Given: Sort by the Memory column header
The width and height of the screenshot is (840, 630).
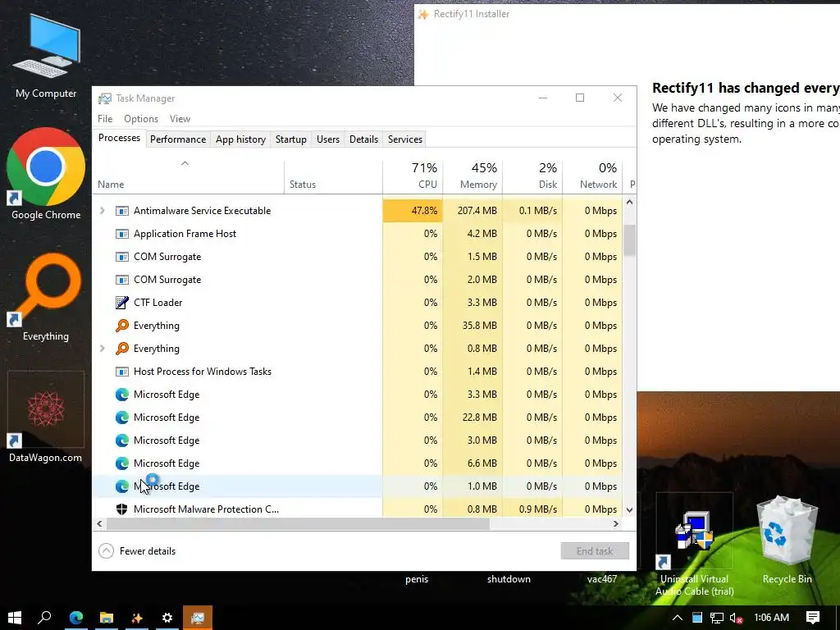Looking at the screenshot, I should tap(472, 176).
